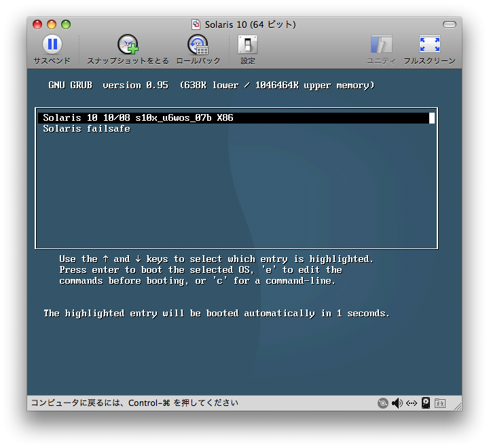The height and width of the screenshot is (448, 489).
Task: Click the Solaris 10 window title document icon
Action: point(196,24)
